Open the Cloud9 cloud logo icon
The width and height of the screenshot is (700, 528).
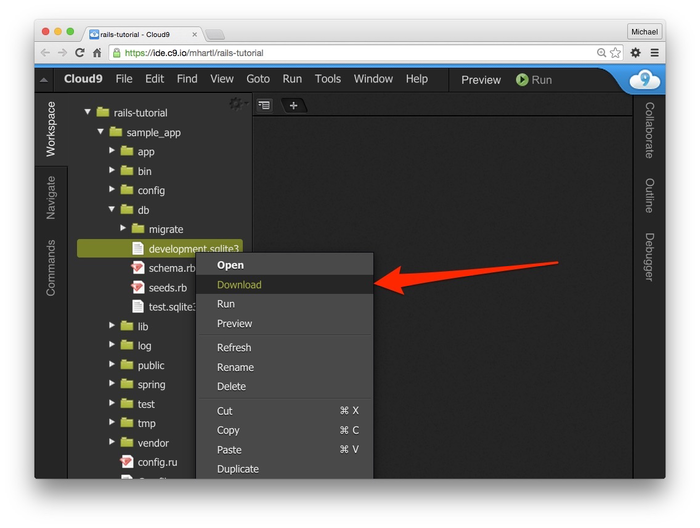coord(644,80)
